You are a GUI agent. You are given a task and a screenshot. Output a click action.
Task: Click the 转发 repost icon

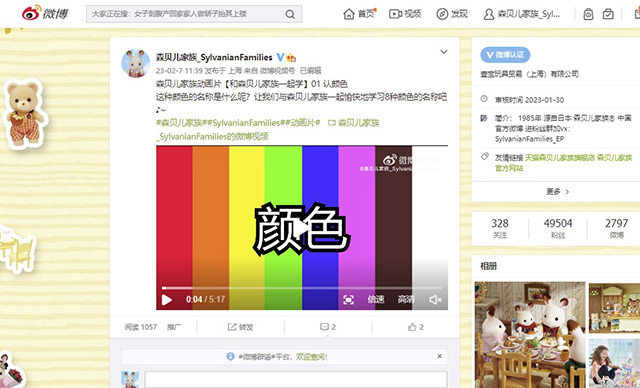(x=232, y=327)
